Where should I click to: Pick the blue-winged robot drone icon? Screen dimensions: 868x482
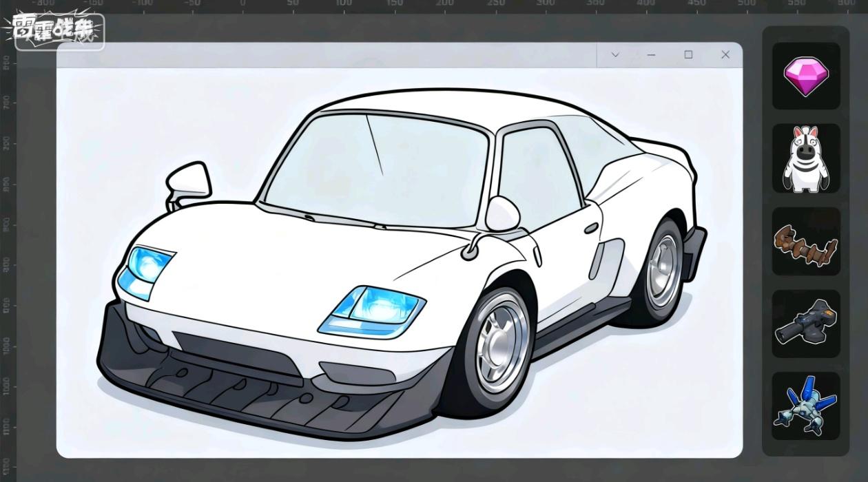805,406
